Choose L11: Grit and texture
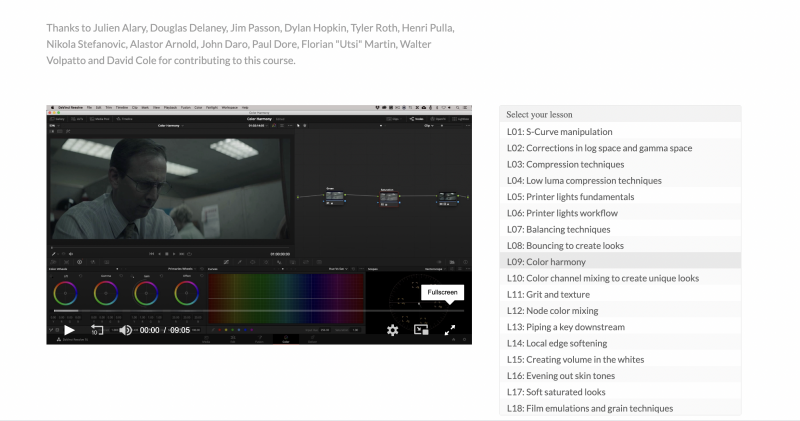The image size is (800, 421). point(620,294)
